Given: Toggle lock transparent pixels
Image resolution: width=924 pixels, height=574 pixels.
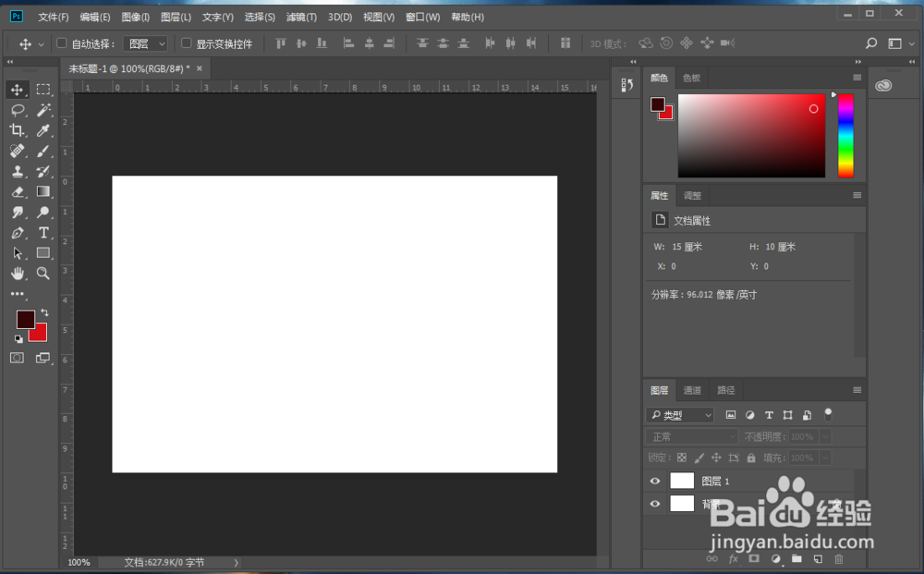Looking at the screenshot, I should (x=682, y=458).
